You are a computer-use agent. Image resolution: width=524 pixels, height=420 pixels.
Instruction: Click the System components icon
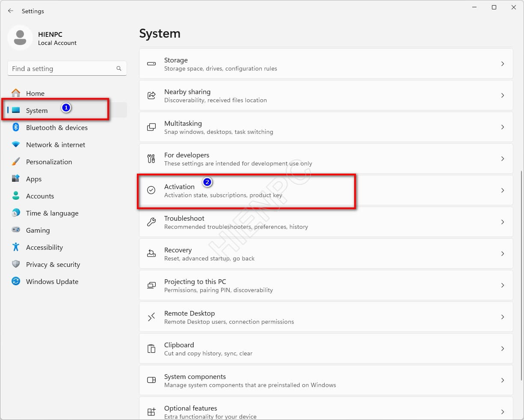coord(151,380)
